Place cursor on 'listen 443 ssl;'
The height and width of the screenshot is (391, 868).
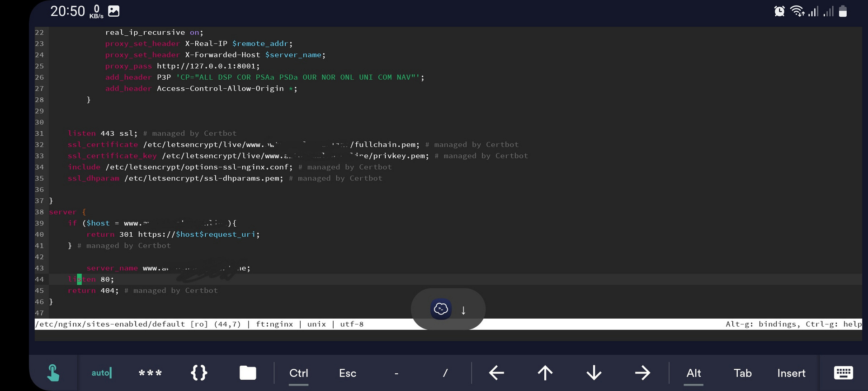[103, 134]
